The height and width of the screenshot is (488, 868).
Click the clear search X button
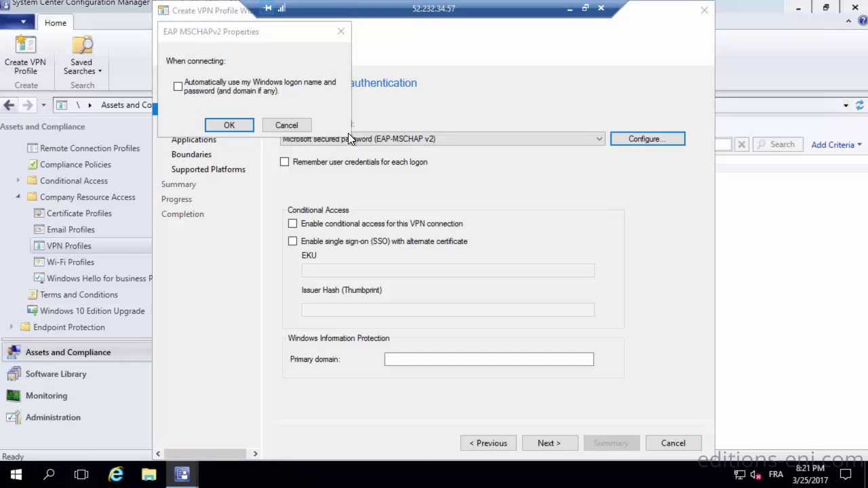click(x=741, y=144)
